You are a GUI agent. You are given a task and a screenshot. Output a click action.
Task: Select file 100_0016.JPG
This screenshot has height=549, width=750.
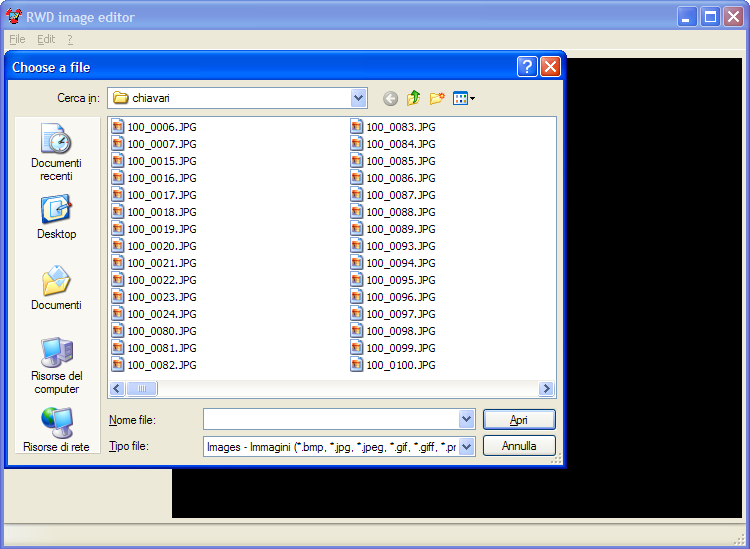click(x=154, y=178)
